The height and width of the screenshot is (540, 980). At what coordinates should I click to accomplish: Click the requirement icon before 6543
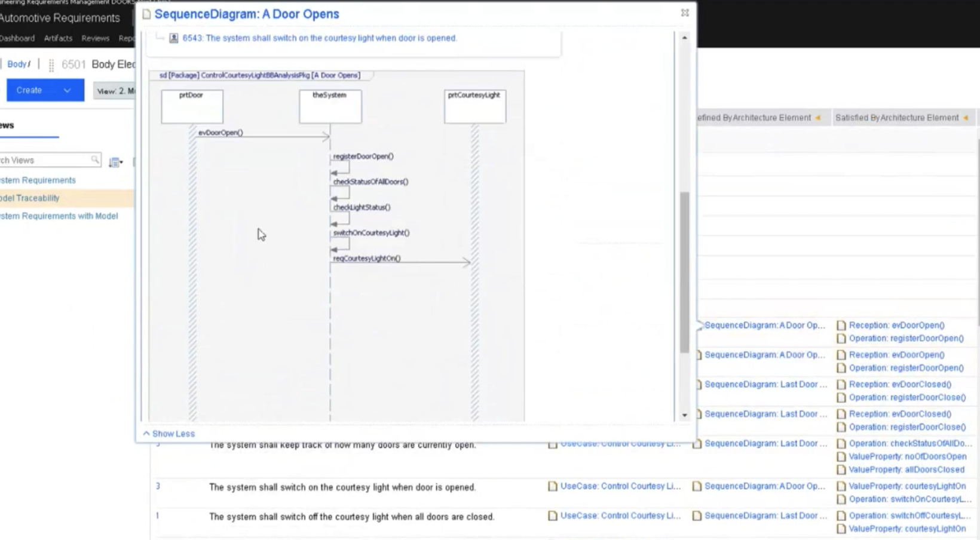click(173, 38)
